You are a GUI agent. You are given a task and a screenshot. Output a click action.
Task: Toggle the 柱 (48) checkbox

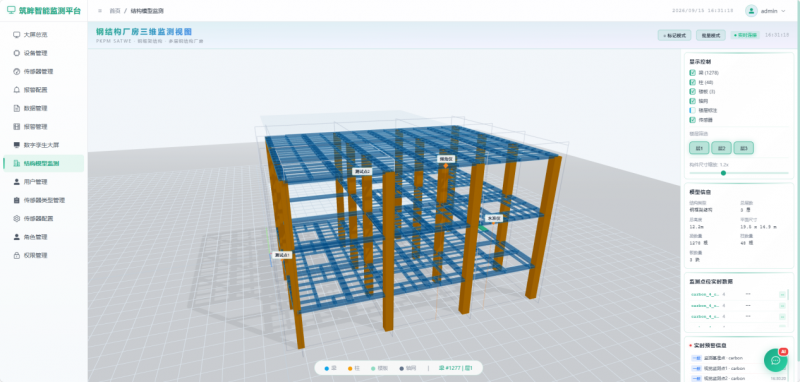tap(692, 82)
